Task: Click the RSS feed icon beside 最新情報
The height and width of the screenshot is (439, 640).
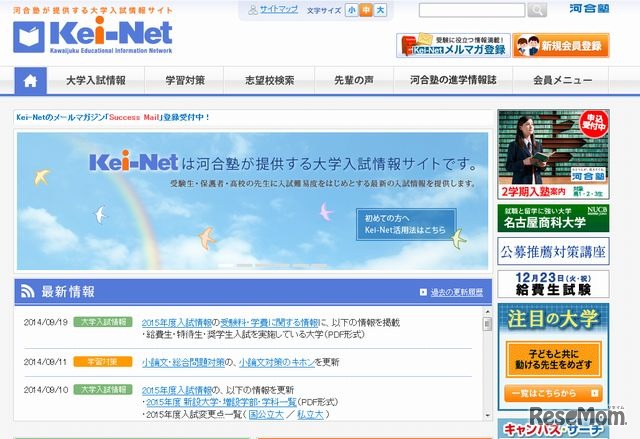Action: click(x=28, y=291)
